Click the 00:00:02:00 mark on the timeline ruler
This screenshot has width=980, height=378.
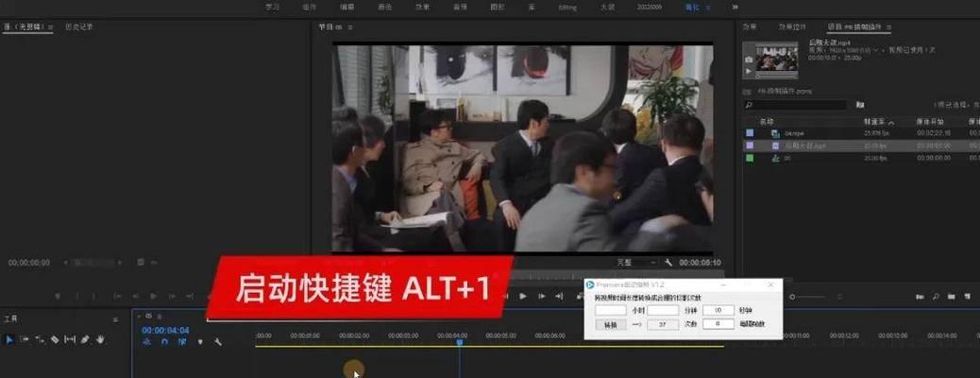coord(354,336)
